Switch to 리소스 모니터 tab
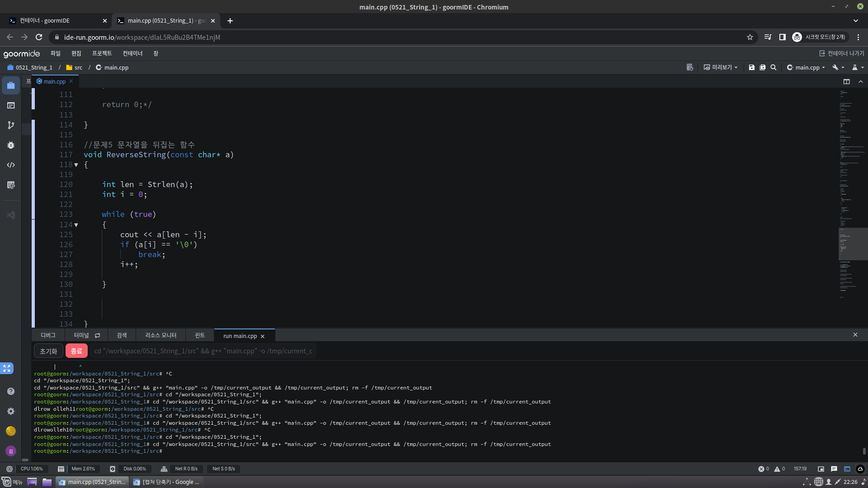 click(x=161, y=335)
